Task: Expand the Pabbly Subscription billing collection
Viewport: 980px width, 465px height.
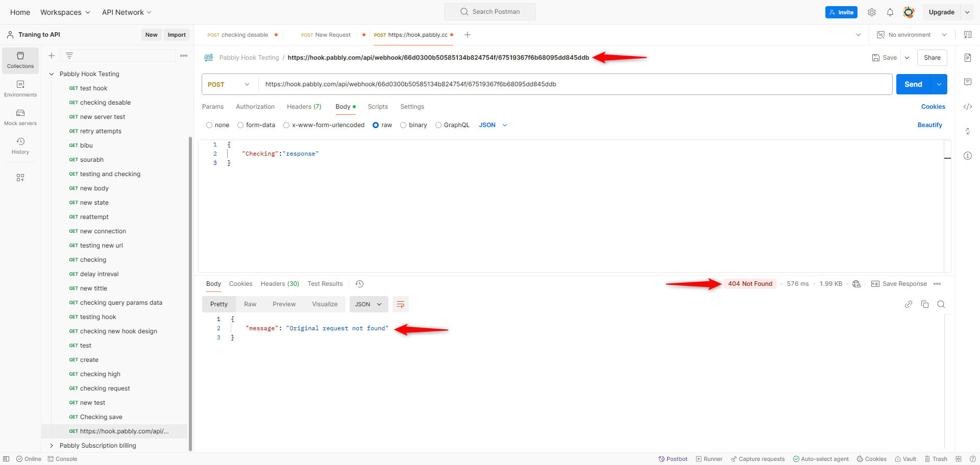Action: 52,446
